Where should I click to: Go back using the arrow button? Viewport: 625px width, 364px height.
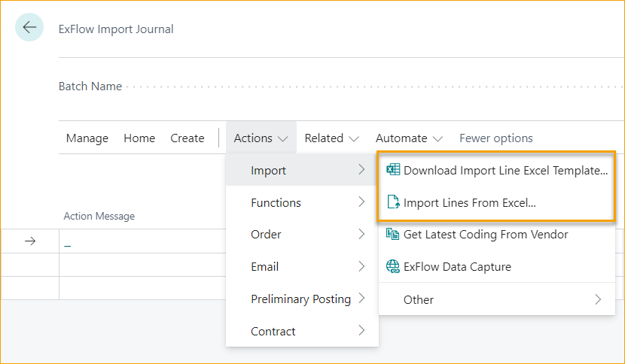29,27
